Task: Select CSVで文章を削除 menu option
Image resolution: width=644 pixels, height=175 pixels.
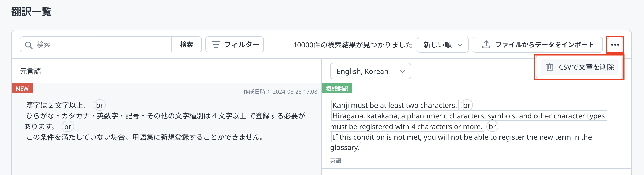Action: coord(586,67)
